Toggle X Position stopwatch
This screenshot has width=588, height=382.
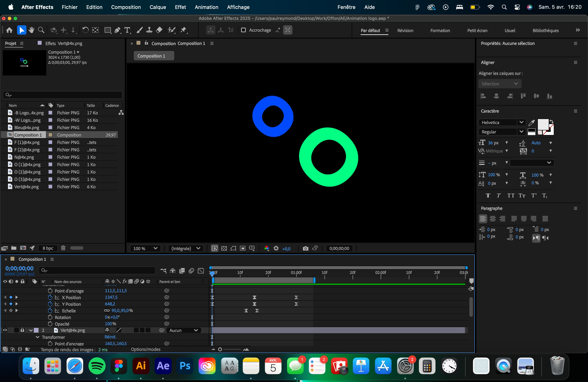point(50,297)
